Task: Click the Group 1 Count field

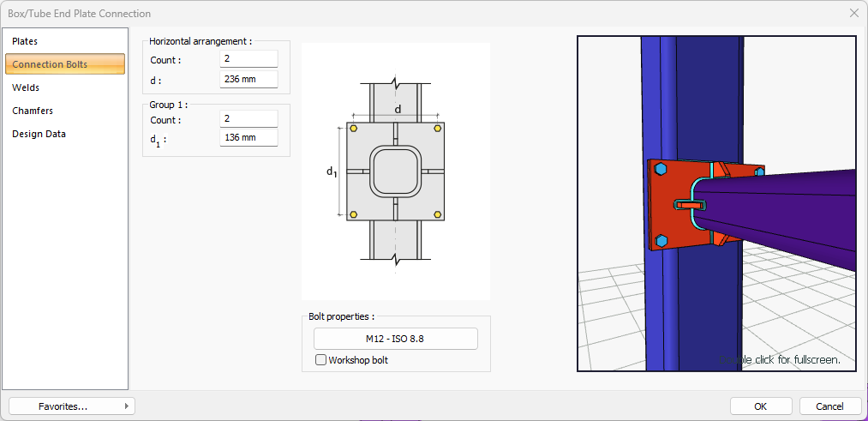Action: tap(248, 119)
